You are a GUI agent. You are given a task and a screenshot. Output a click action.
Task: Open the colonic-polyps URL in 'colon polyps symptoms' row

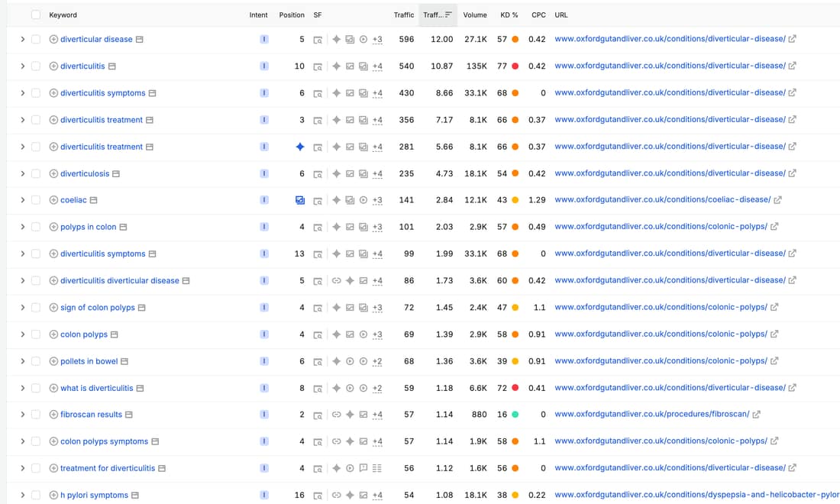661,441
